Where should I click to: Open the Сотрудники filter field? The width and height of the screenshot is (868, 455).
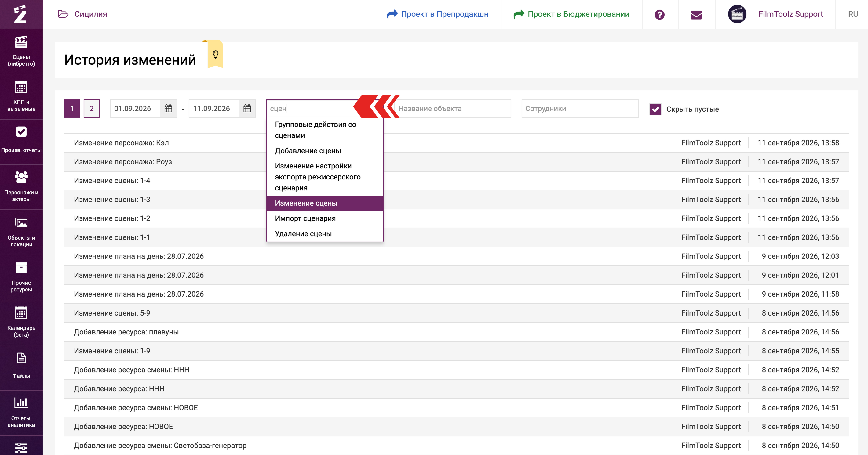click(580, 108)
